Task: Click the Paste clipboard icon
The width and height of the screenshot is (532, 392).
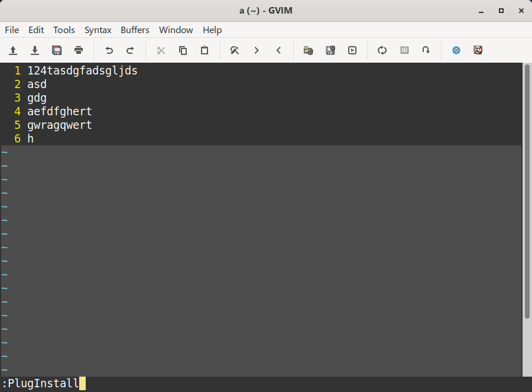Action: [205, 50]
